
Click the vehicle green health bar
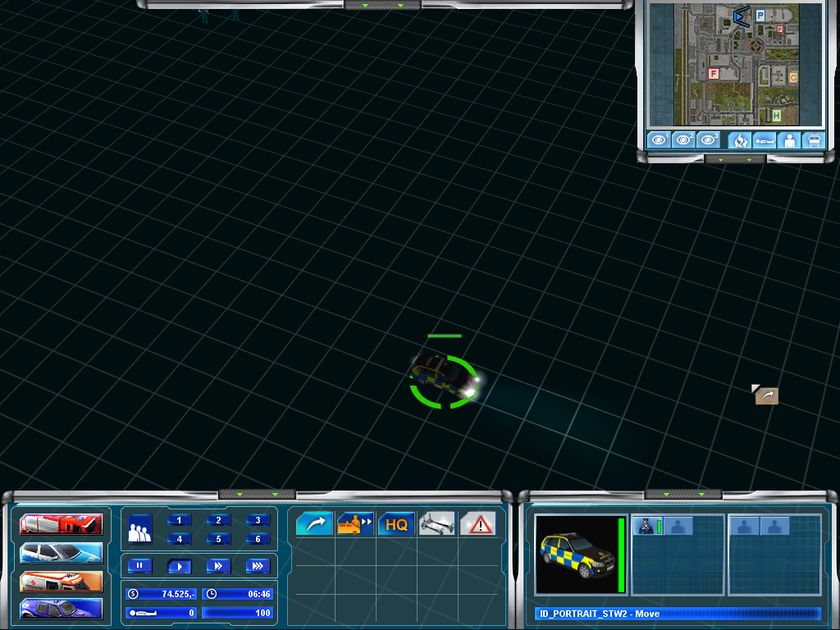coord(622,555)
